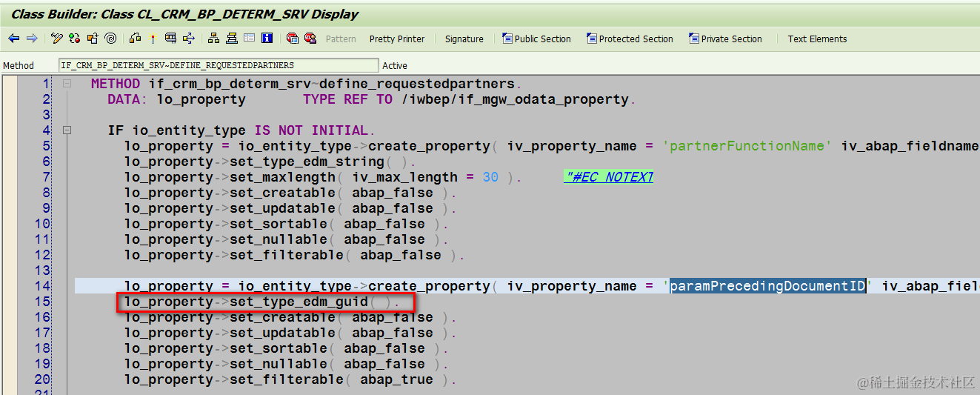Select line number 7 in the gutter
Viewport: 980px width, 395px height.
47,177
